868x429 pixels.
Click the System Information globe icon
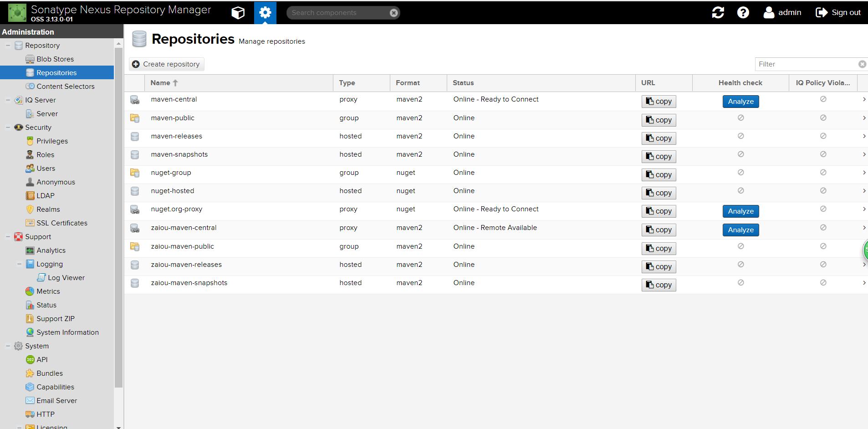tap(30, 332)
